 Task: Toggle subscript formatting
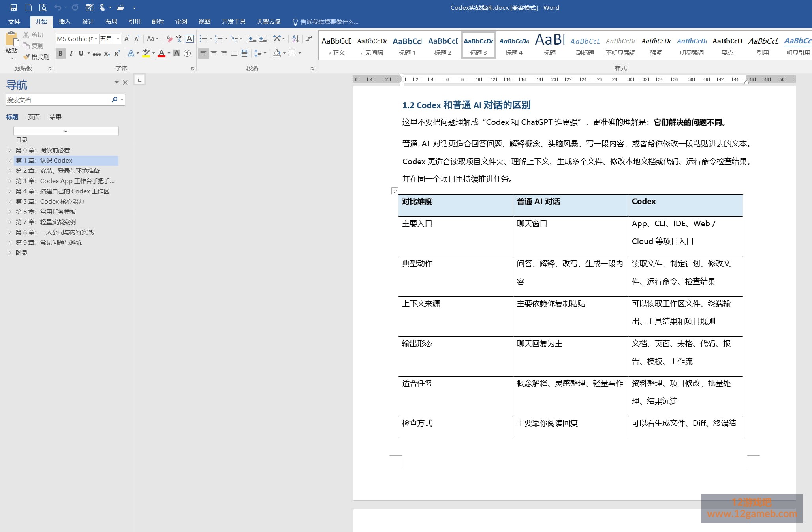(107, 53)
